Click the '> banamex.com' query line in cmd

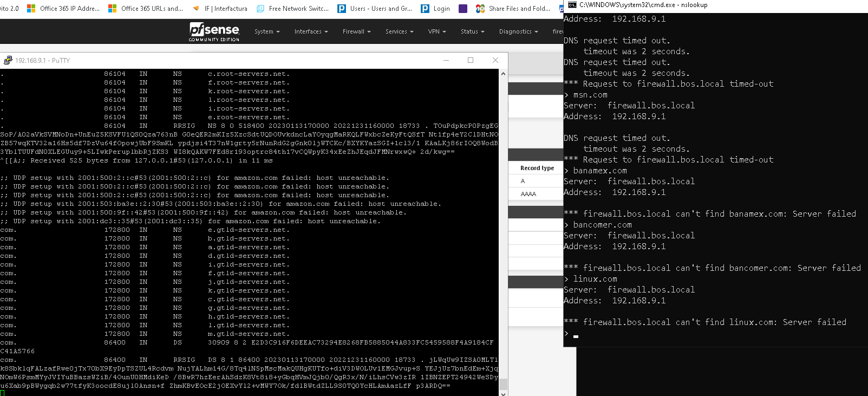[596, 171]
